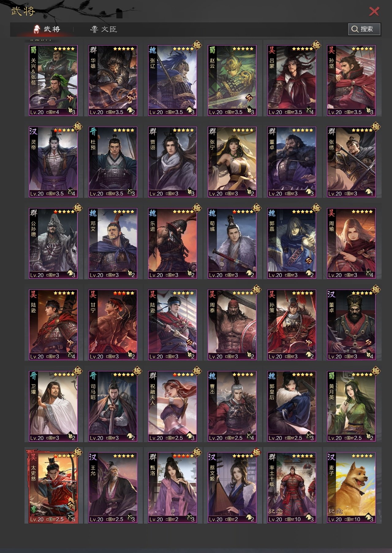Click the star rating on 灵帝 card
Viewport: 392px width, 553px height.
pyautogui.click(x=64, y=130)
